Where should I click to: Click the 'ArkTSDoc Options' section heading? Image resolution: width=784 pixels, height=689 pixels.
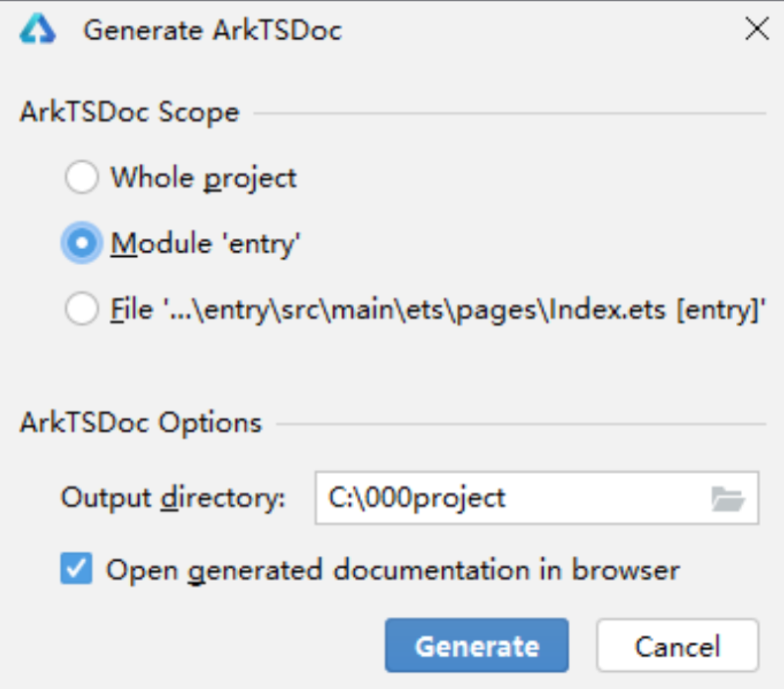point(141,423)
